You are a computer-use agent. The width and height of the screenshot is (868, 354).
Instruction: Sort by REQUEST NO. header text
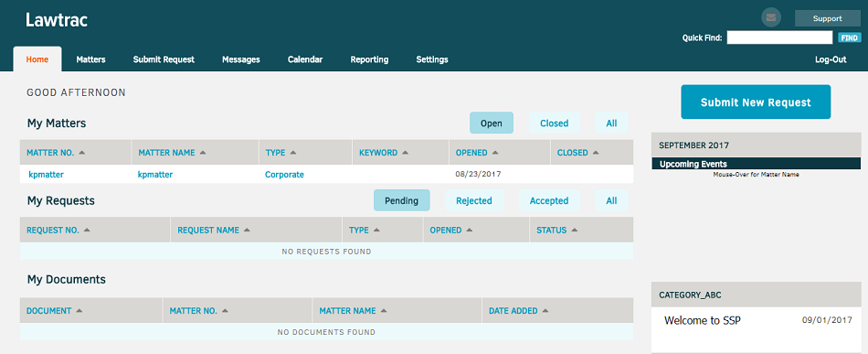point(53,230)
